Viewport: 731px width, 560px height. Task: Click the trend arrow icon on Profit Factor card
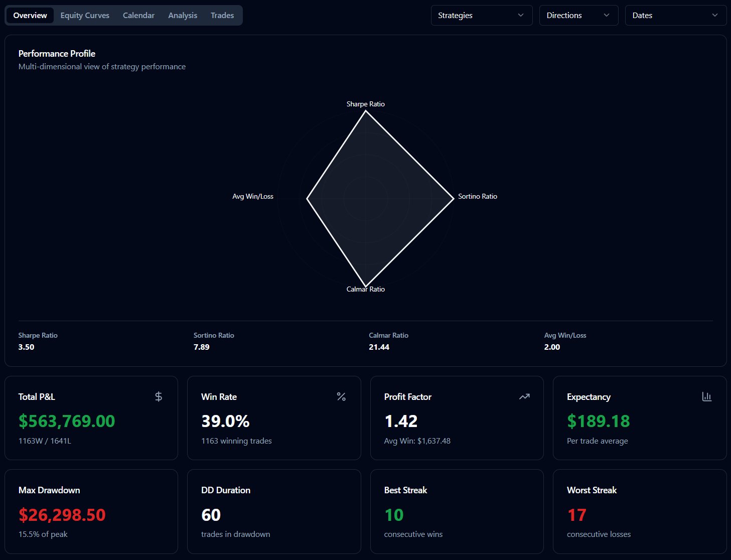pyautogui.click(x=524, y=396)
